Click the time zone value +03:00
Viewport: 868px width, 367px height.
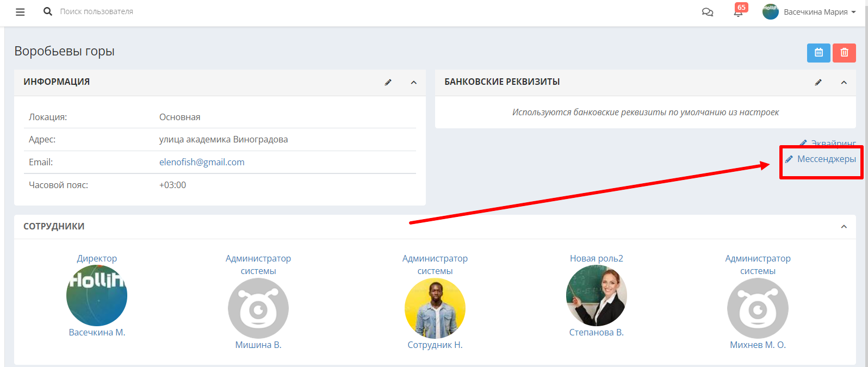(x=172, y=185)
